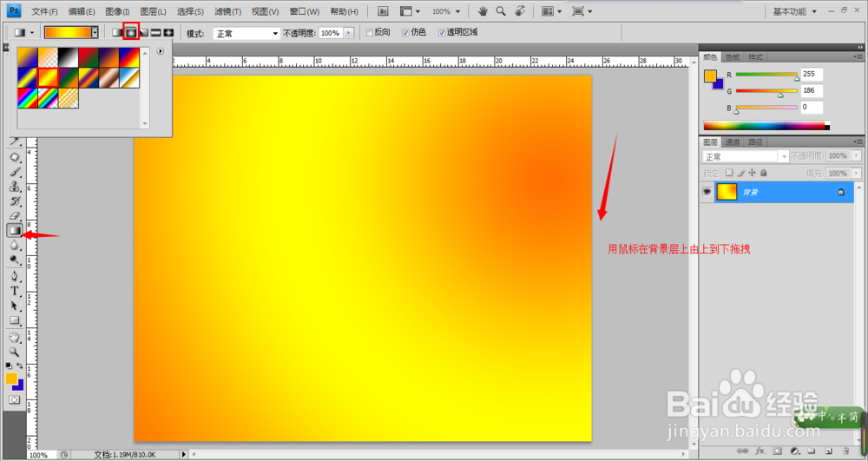868x461 pixels.
Task: Open the 滤镜(T) menu
Action: click(x=227, y=11)
